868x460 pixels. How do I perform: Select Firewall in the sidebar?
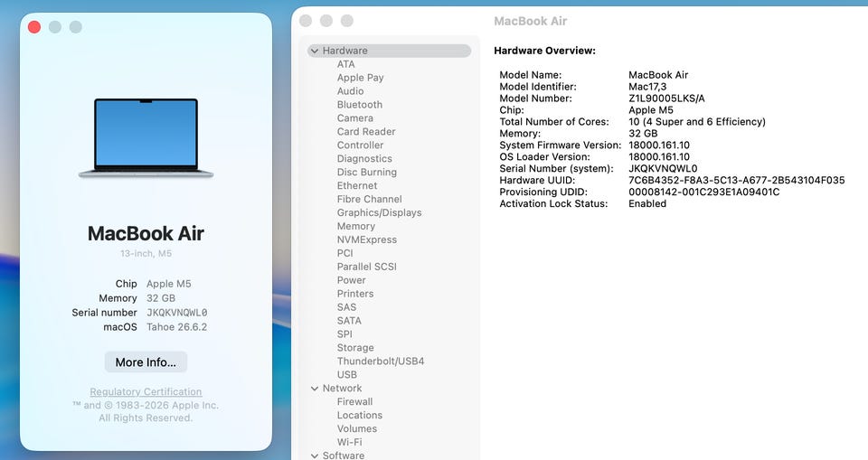(354, 401)
